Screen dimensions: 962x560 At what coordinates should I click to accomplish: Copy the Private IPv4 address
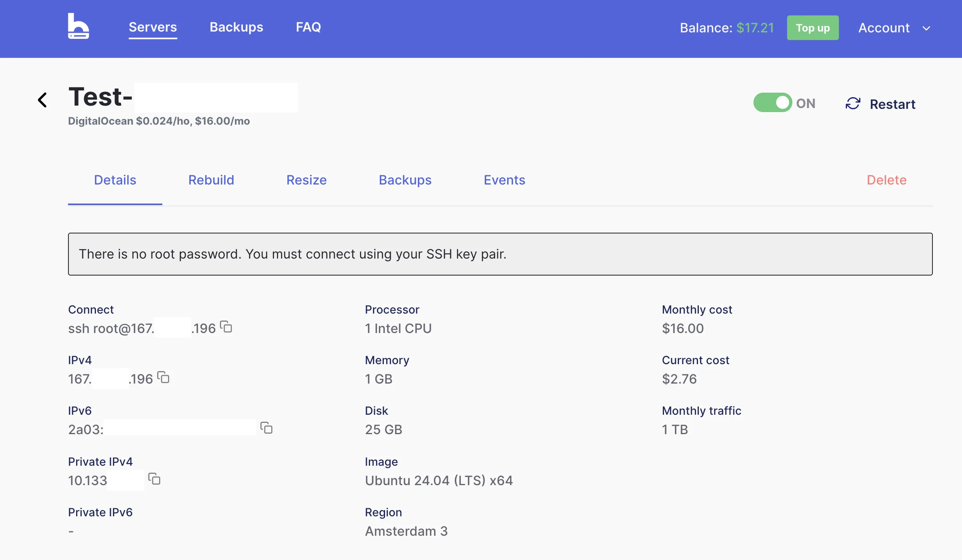(x=154, y=479)
